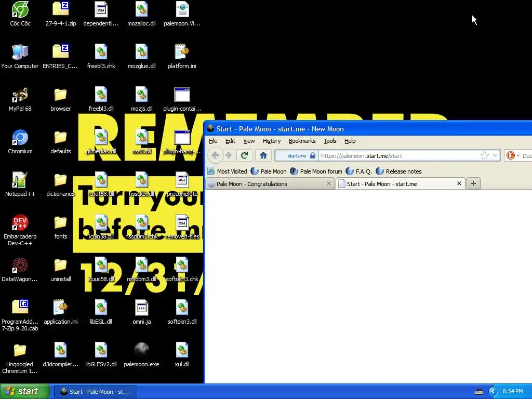
Task: Open the View menu
Action: pos(249,141)
